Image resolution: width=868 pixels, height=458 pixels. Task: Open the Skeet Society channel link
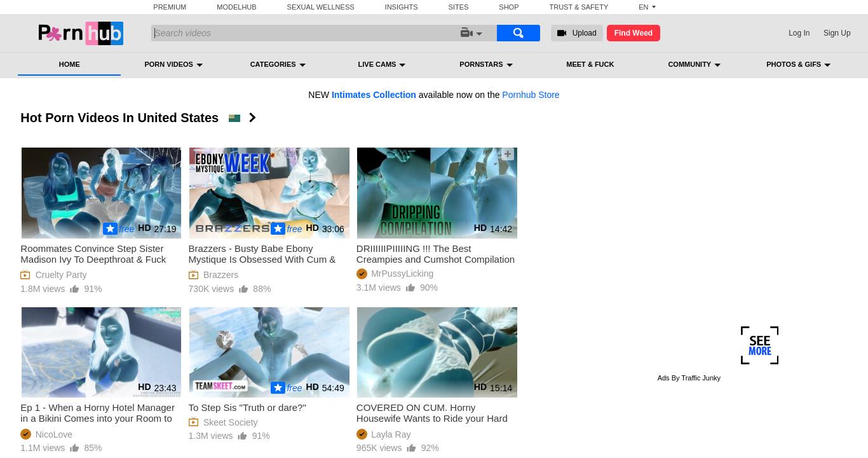coord(230,422)
